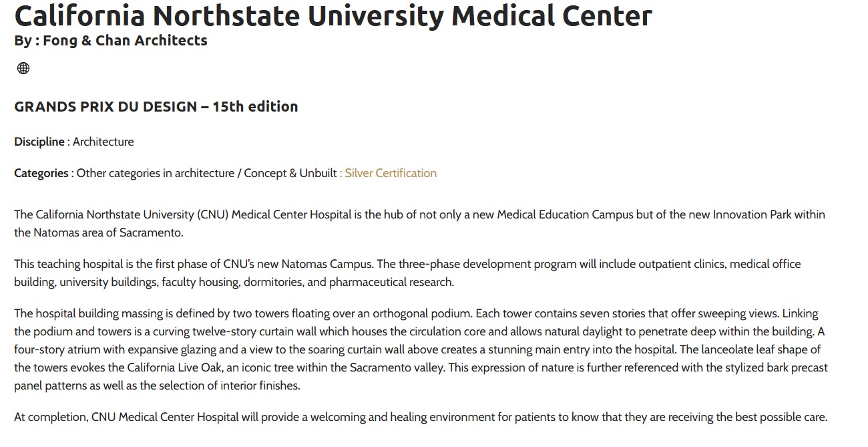Click the paragraph starting This teaching hospital
Image resolution: width=868 pixels, height=447 pixels.
pyautogui.click(x=407, y=273)
